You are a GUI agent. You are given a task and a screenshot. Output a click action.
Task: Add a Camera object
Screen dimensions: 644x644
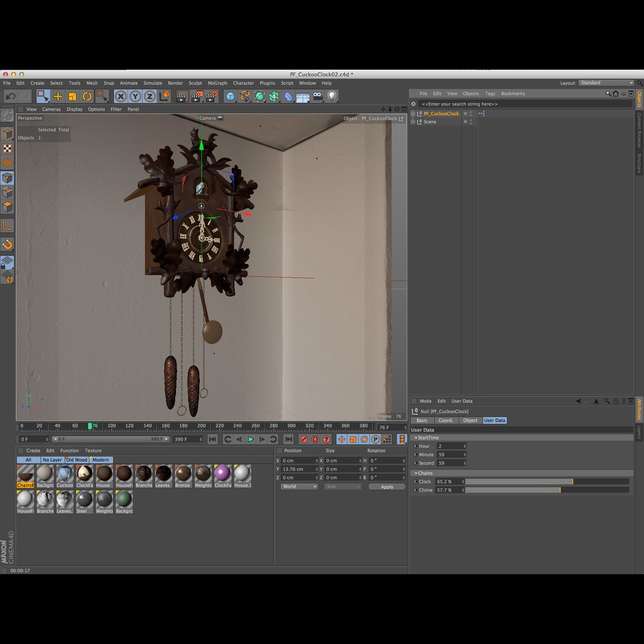317,97
